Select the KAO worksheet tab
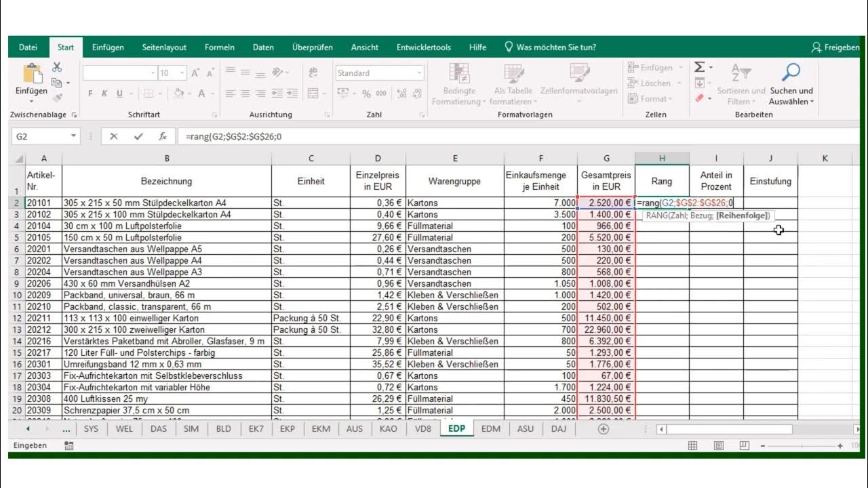This screenshot has width=868, height=488. click(389, 429)
